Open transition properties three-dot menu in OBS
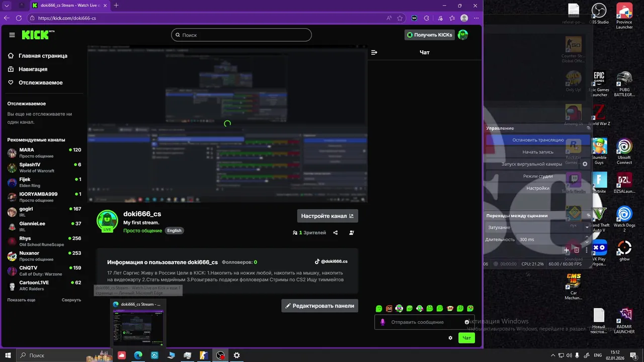The image size is (644, 362). pyautogui.click(x=587, y=250)
